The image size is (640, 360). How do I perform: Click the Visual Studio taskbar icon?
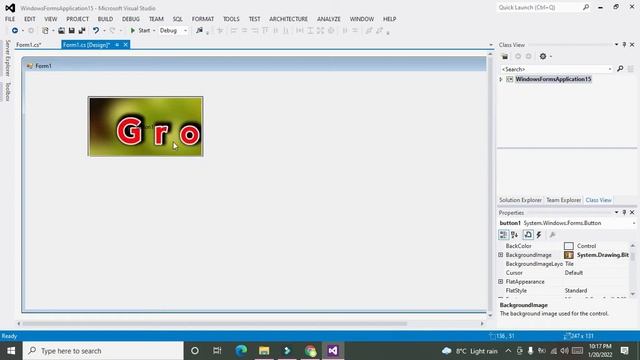coord(333,351)
